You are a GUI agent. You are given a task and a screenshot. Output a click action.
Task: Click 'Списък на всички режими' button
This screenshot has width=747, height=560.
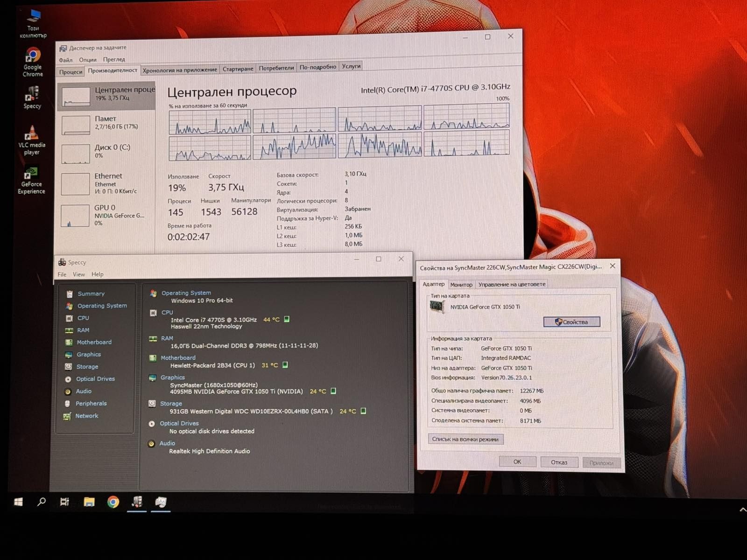pyautogui.click(x=465, y=439)
